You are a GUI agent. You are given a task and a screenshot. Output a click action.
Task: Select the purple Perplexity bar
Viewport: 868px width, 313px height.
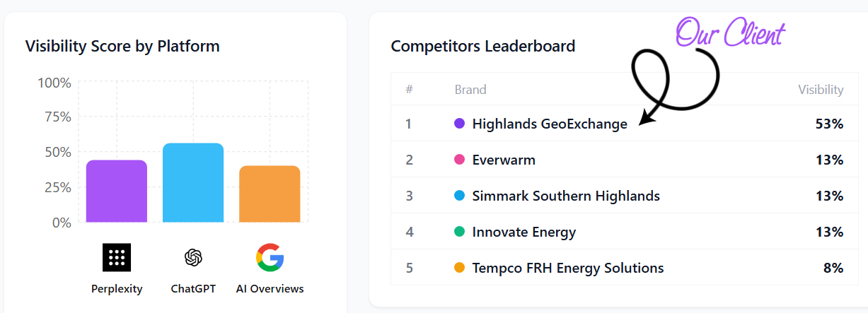coord(117,191)
